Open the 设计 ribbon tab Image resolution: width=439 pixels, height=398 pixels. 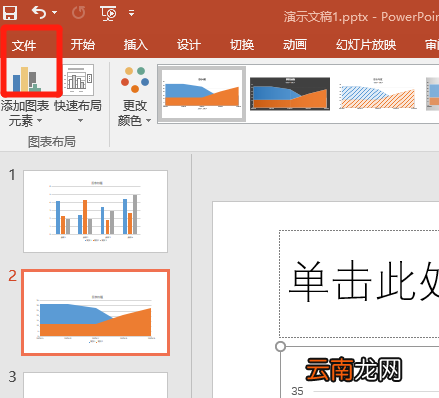189,44
